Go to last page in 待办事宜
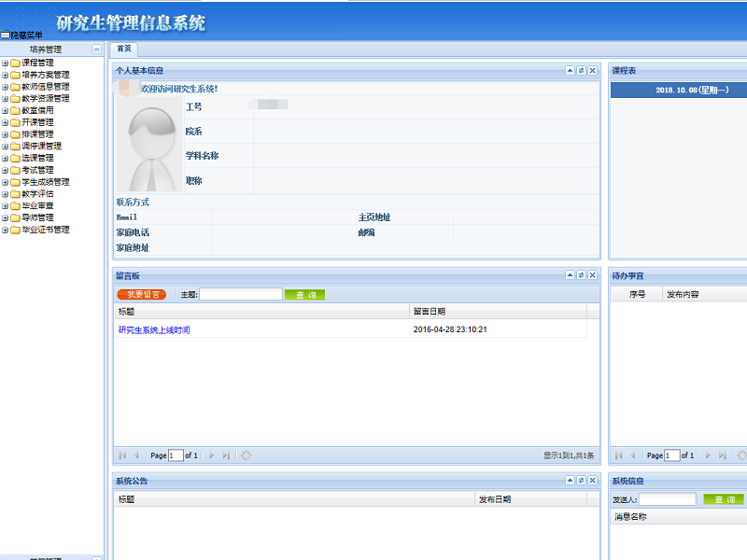 [x=721, y=455]
